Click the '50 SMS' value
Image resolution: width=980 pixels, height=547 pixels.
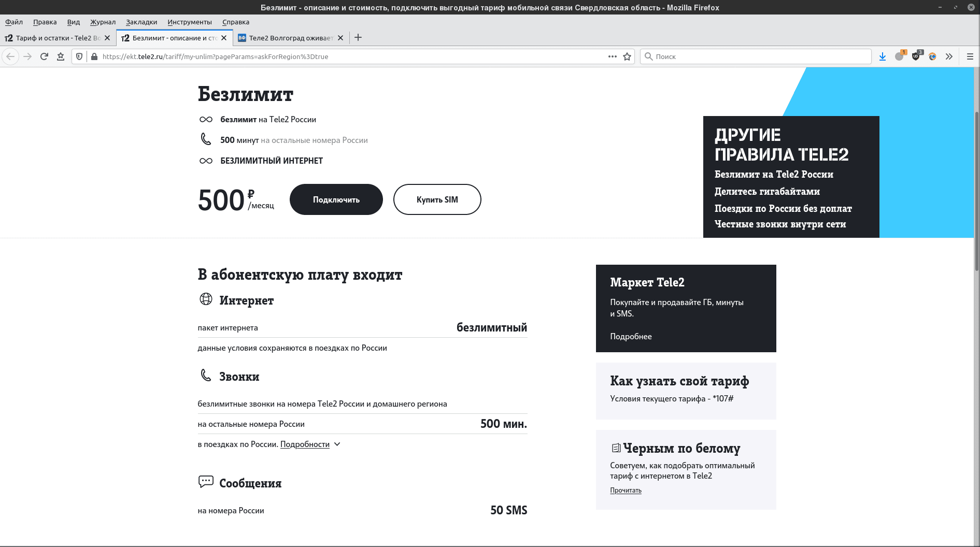tap(509, 510)
